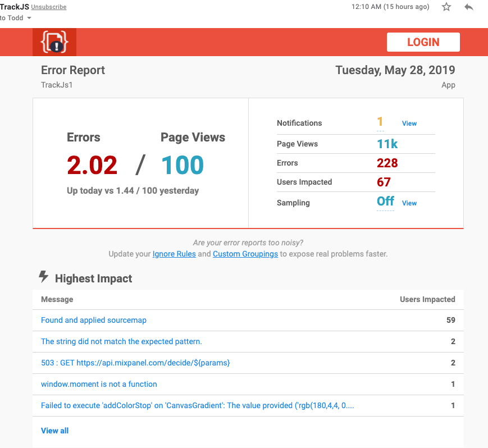Click the '12:10 AM (15 hours ago)' timestamp
The height and width of the screenshot is (448, 488).
click(x=390, y=7)
